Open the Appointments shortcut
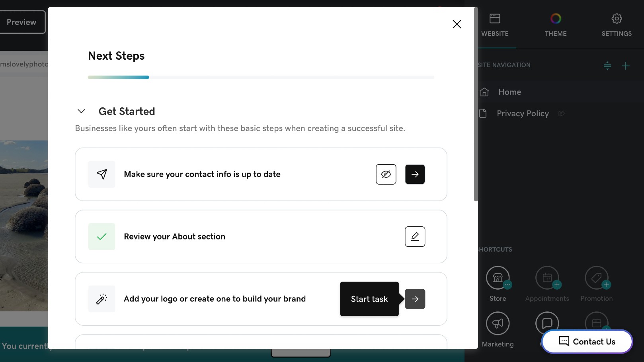Image resolution: width=644 pixels, height=362 pixels. point(547,284)
